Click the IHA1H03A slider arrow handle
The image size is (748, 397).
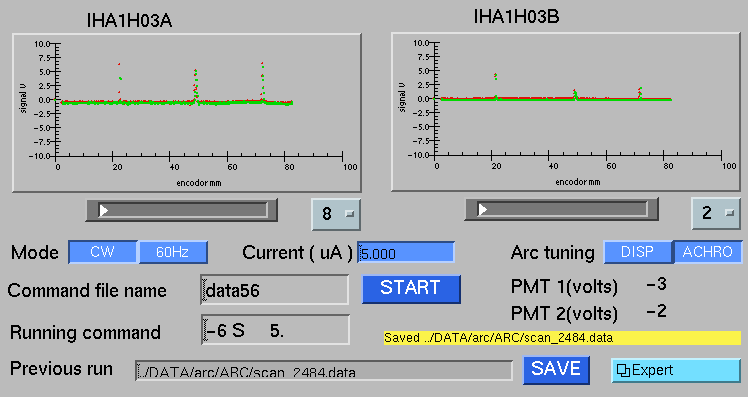coord(103,210)
